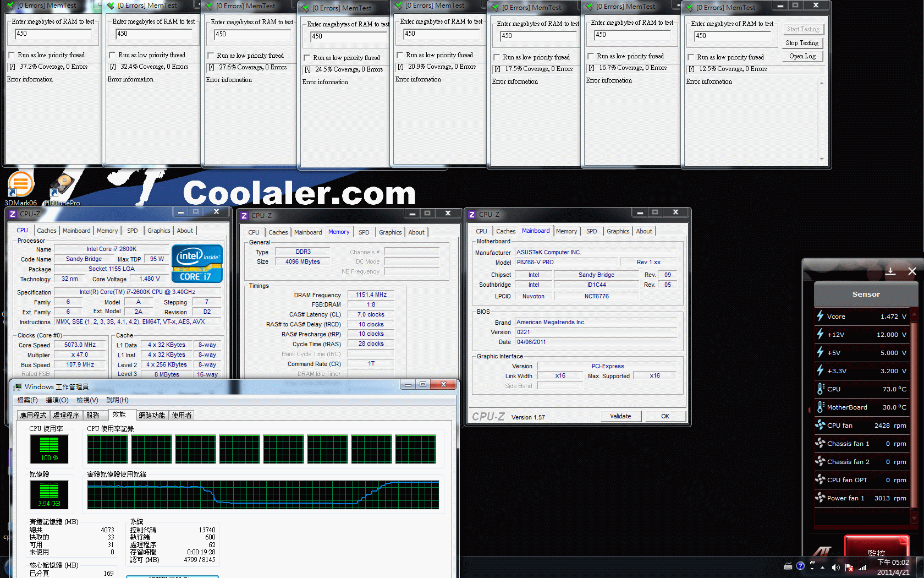Click the Model value P8Z68-V PRO
This screenshot has width=924, height=578.
click(x=566, y=263)
